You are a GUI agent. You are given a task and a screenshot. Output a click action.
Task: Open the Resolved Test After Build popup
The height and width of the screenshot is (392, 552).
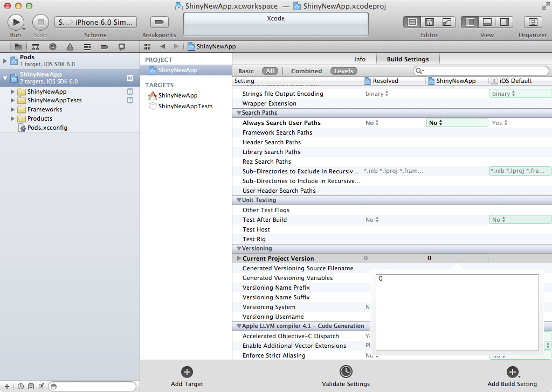tap(372, 220)
